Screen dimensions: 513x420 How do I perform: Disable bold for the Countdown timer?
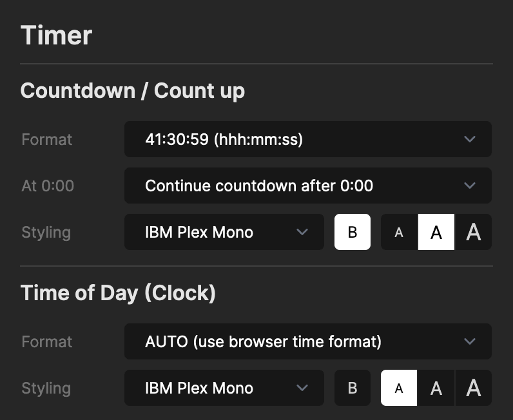tap(353, 232)
